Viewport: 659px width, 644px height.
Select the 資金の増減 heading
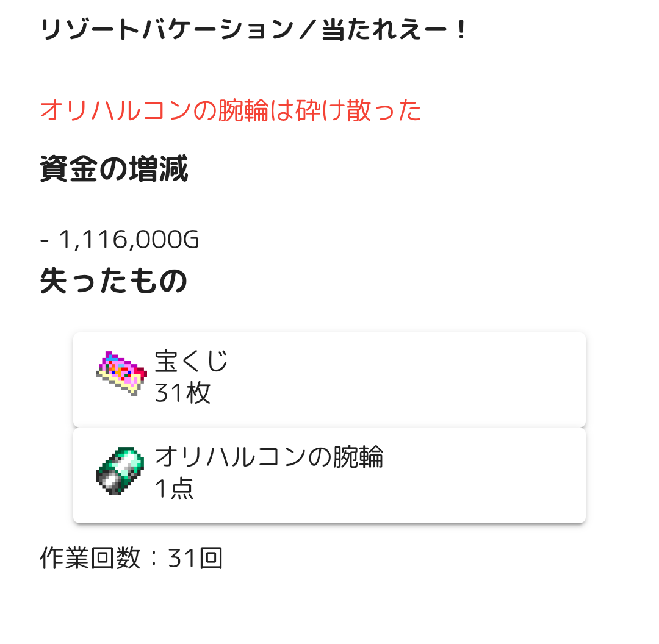click(114, 170)
